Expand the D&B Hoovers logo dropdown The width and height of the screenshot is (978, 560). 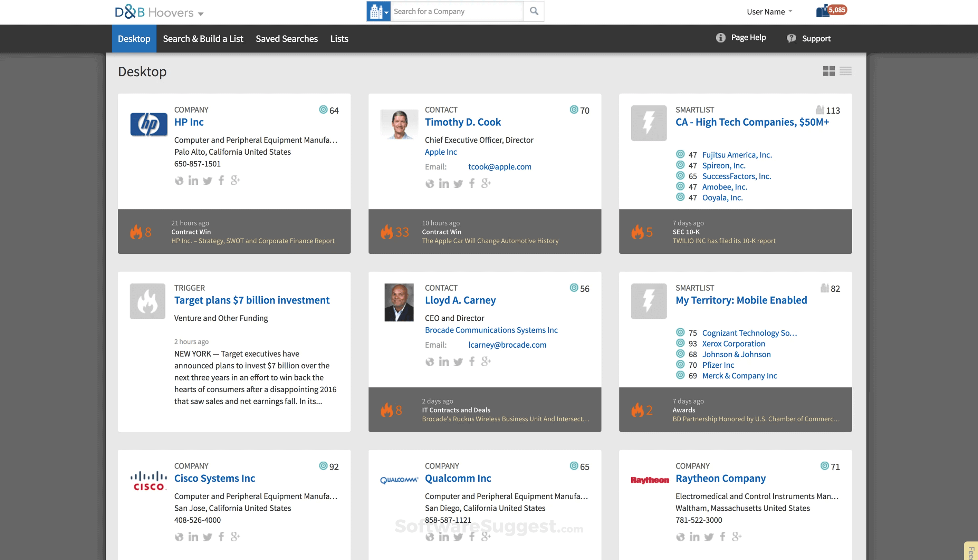(x=200, y=14)
